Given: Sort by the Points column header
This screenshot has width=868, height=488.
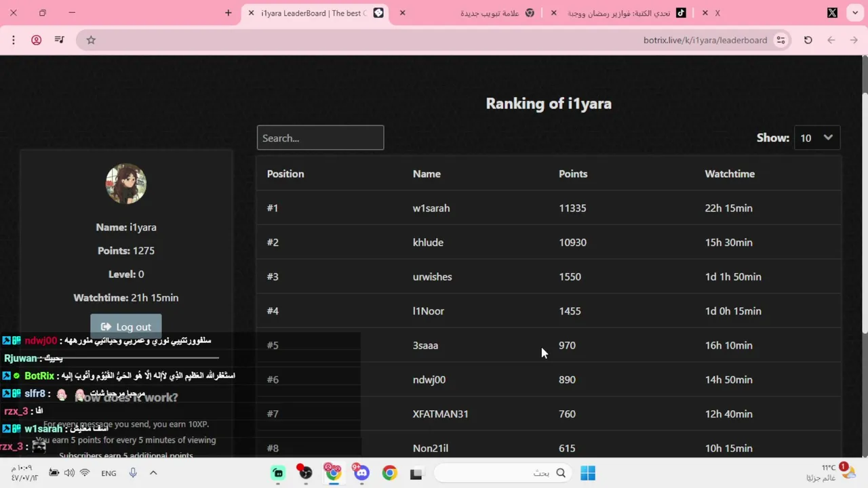Looking at the screenshot, I should coord(573,174).
